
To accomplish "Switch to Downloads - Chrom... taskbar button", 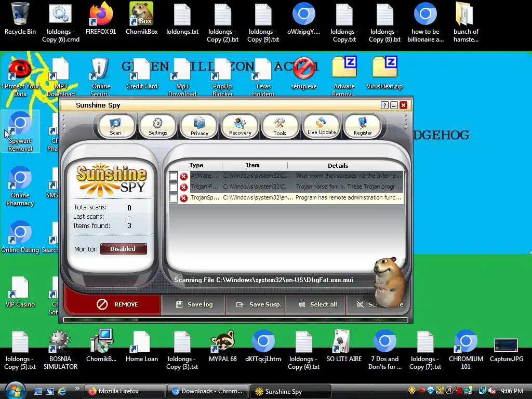I will pos(207,391).
